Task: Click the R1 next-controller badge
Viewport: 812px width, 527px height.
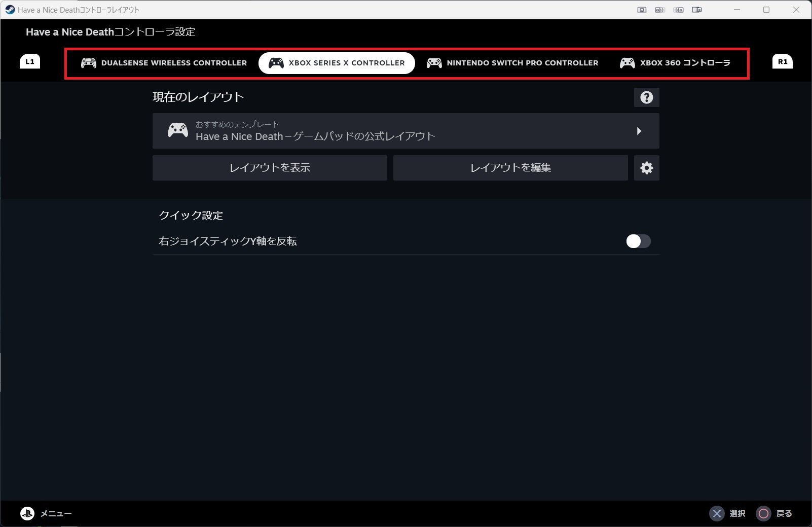Action: (783, 61)
